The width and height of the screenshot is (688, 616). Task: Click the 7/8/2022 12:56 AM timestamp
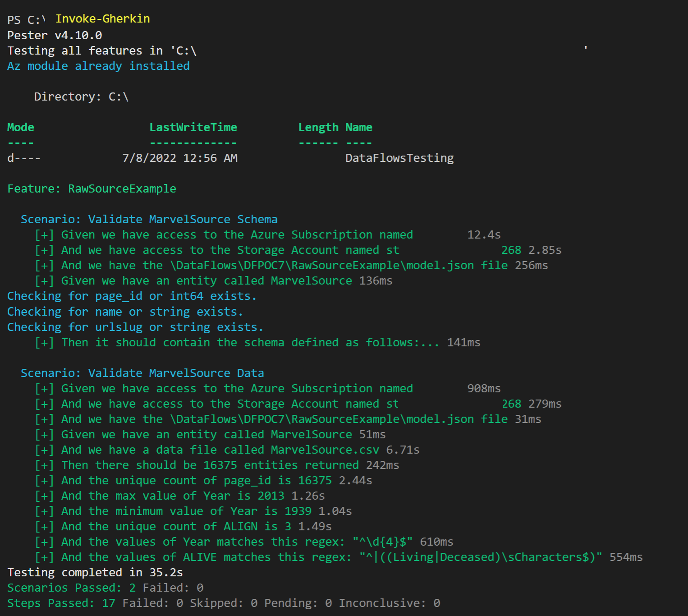point(180,158)
